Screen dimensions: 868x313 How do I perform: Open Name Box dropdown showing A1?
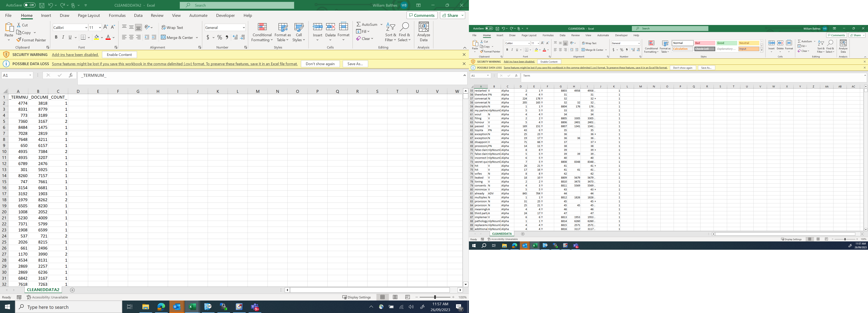tap(30, 75)
